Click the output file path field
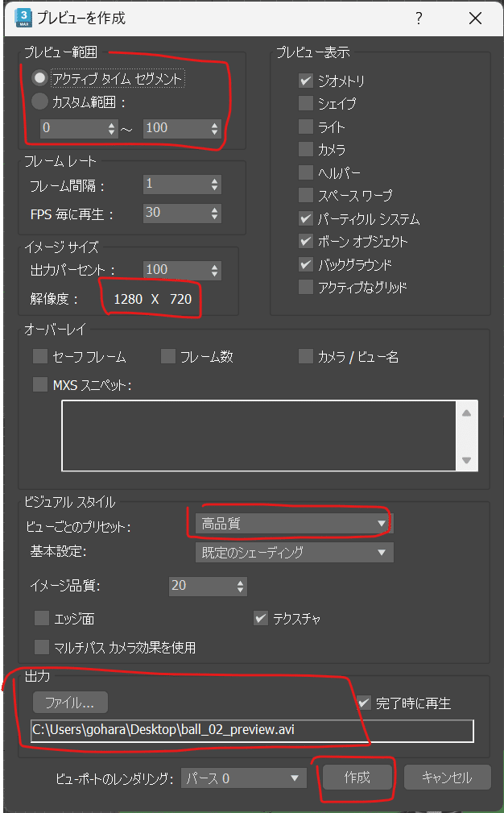 coord(252,731)
